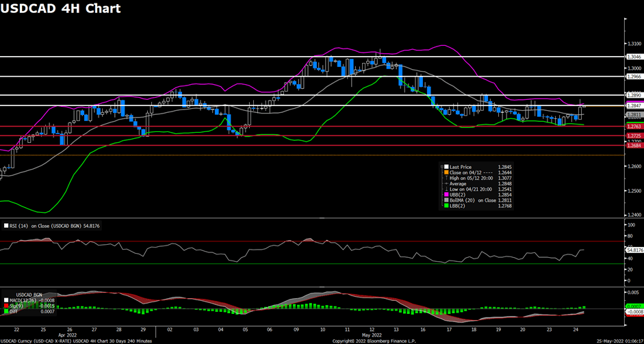Click the red Sig(9) legend swatch

pyautogui.click(x=6, y=306)
